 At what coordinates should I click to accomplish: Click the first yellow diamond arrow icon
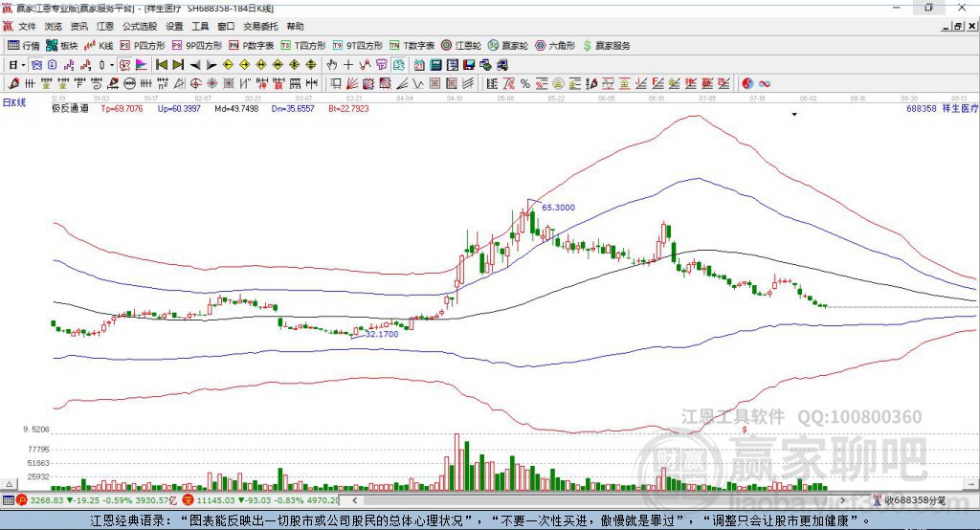pos(228,65)
